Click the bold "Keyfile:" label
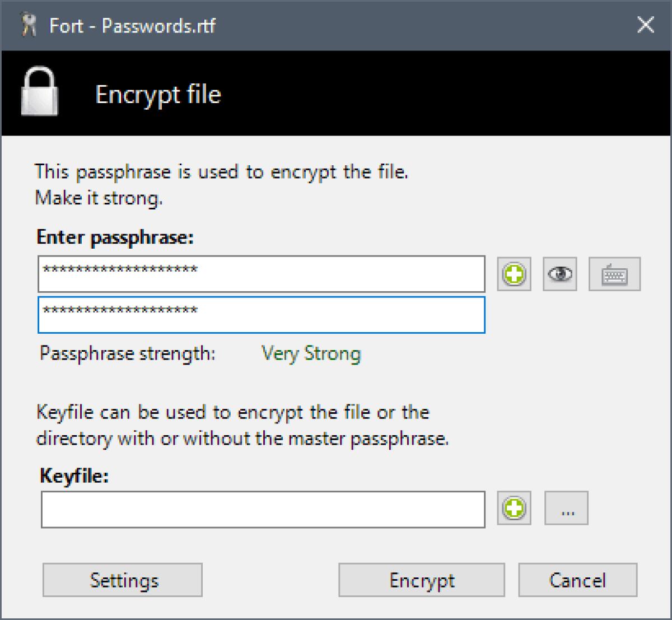The width and height of the screenshot is (672, 620). [x=74, y=476]
